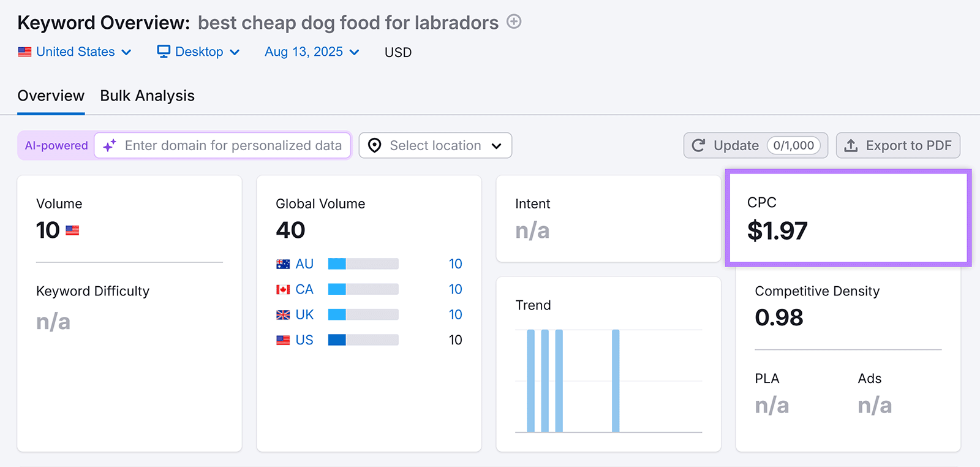Select the location pin icon in Select location
The width and height of the screenshot is (980, 467).
(x=374, y=145)
